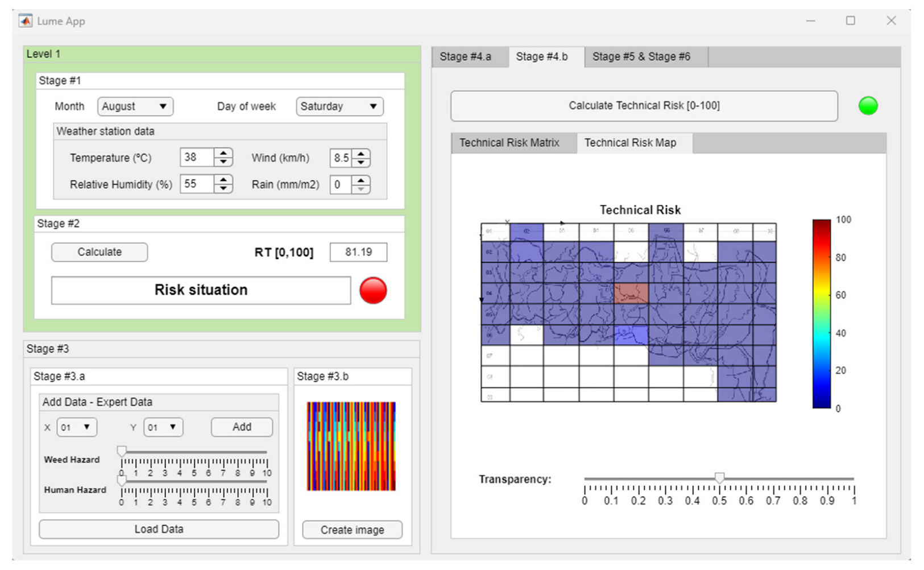Decrease Relative Humidity using the down arrow

pyautogui.click(x=223, y=189)
